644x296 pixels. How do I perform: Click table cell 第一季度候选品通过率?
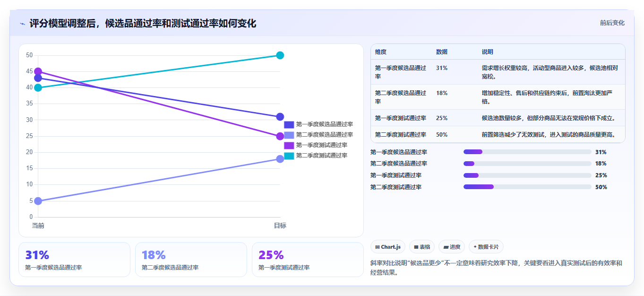pos(401,72)
